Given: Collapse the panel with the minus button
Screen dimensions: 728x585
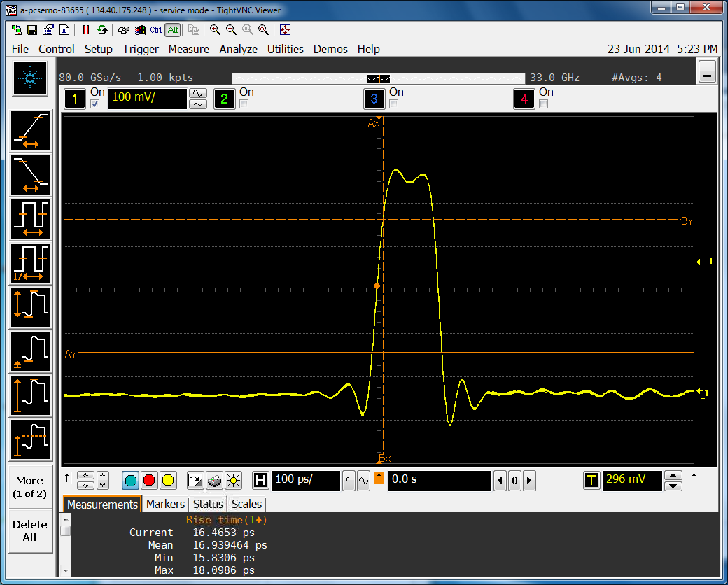Looking at the screenshot, I should click(707, 72).
